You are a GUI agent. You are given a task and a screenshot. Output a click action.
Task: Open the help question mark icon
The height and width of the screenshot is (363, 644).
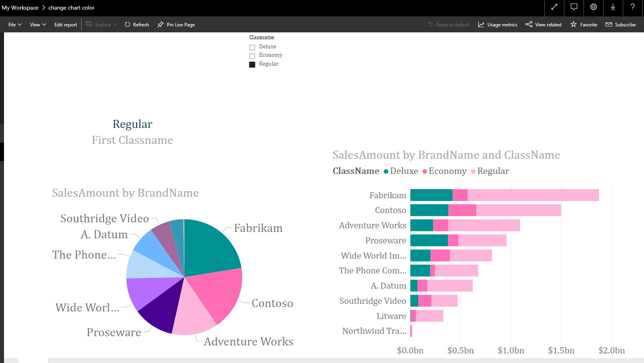(x=632, y=7)
